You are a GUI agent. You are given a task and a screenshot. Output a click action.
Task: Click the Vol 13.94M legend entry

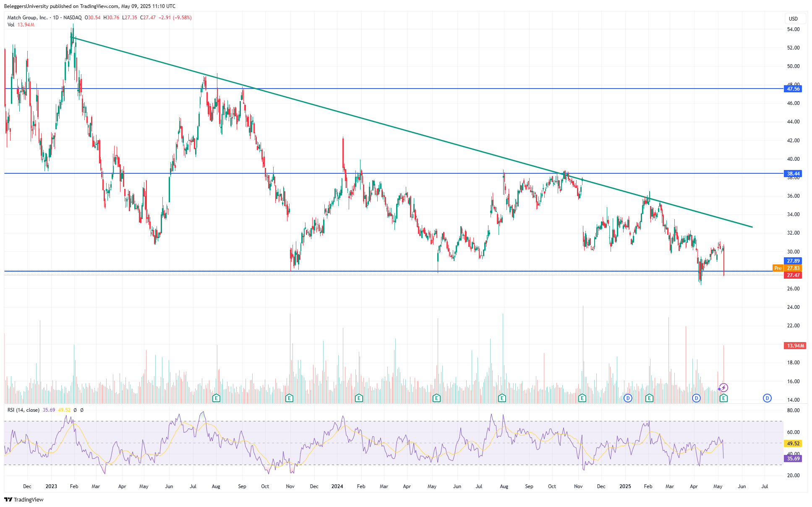21,25
